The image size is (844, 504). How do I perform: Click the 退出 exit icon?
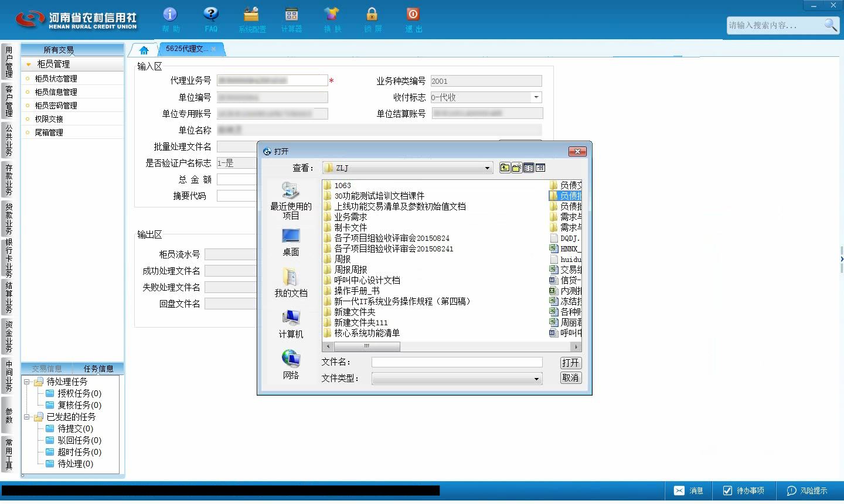coord(413,19)
